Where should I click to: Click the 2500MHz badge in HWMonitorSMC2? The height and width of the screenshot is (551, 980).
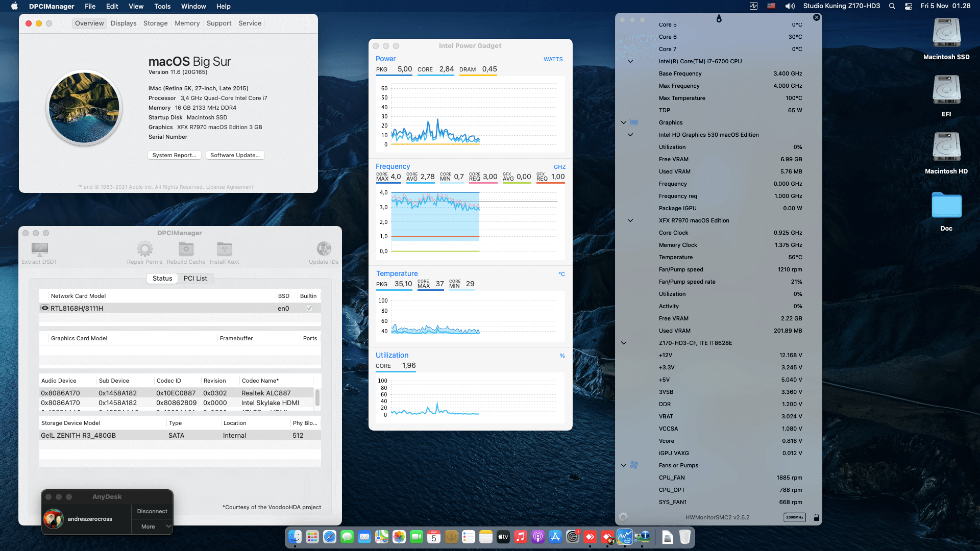794,517
